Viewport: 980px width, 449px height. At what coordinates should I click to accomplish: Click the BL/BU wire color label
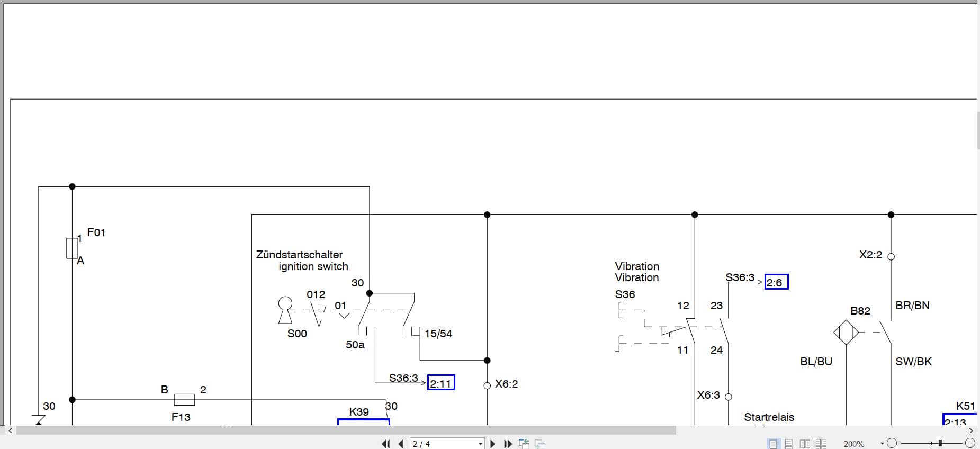tap(816, 362)
